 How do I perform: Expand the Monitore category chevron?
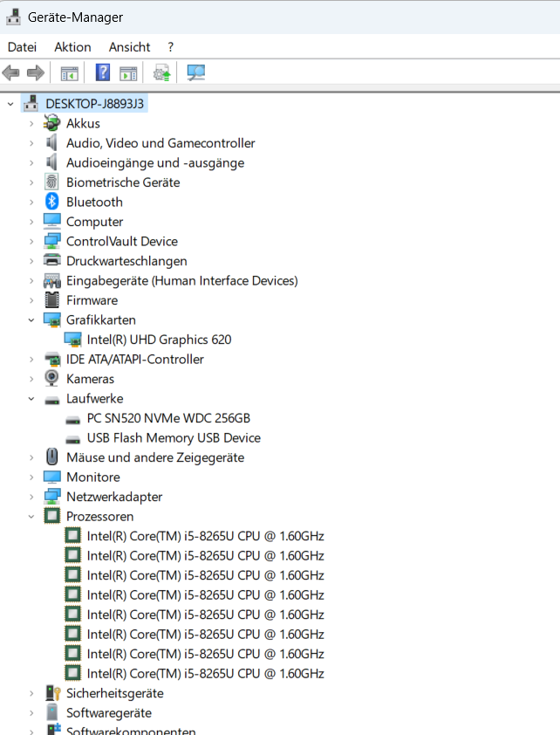tap(31, 477)
